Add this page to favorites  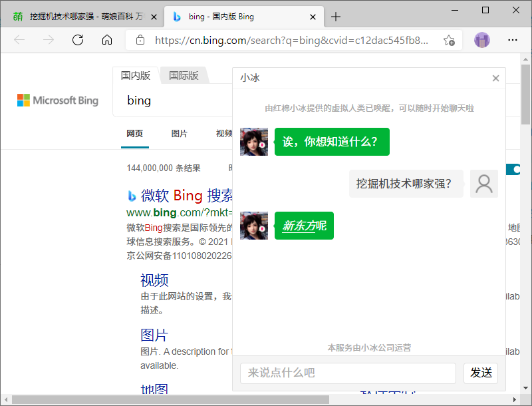point(449,40)
